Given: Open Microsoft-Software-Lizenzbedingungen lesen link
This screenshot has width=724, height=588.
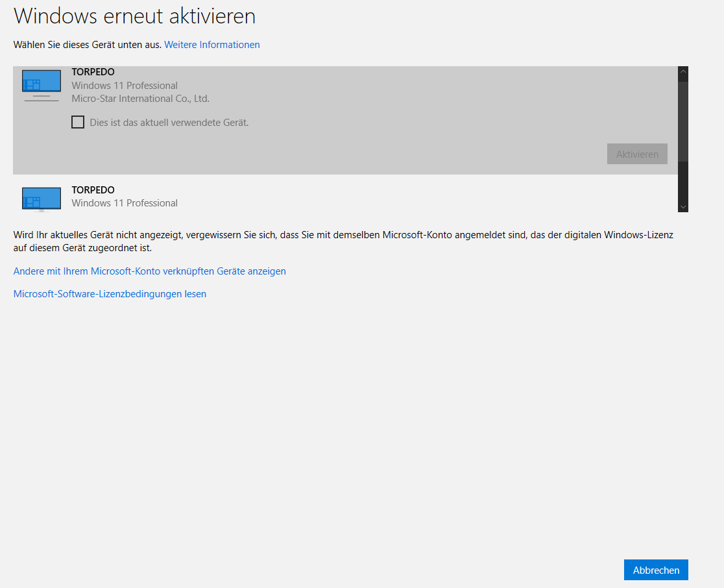Looking at the screenshot, I should click(110, 294).
